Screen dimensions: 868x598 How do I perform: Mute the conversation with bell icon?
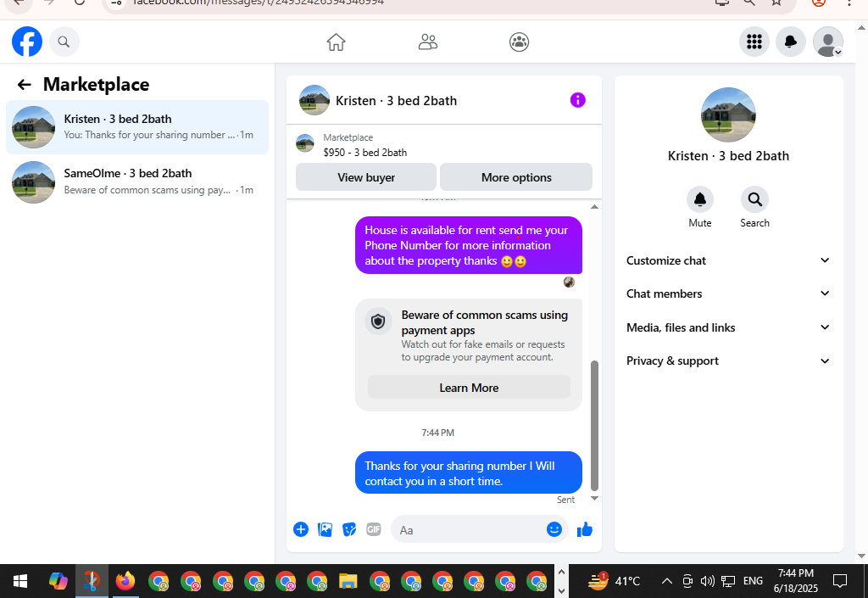pyautogui.click(x=699, y=199)
